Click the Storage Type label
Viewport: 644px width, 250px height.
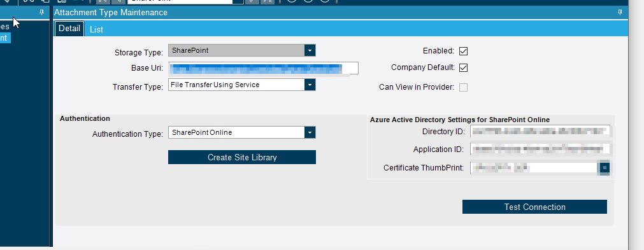point(139,52)
